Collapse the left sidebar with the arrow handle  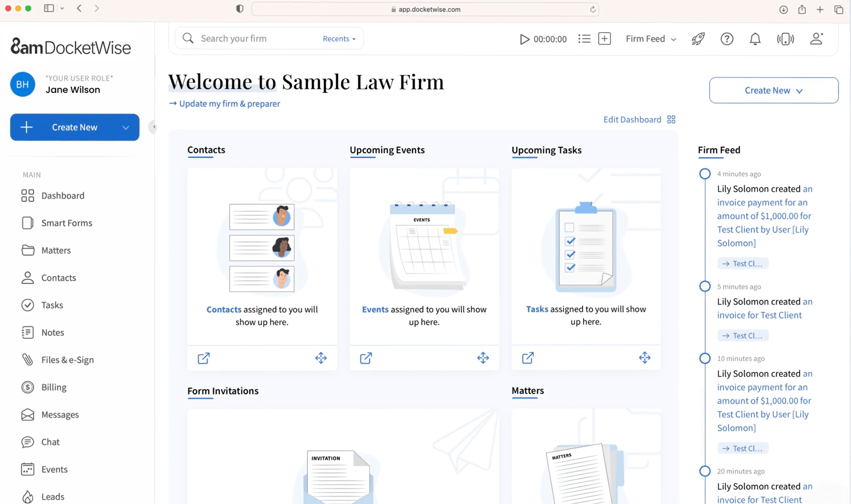coord(153,127)
